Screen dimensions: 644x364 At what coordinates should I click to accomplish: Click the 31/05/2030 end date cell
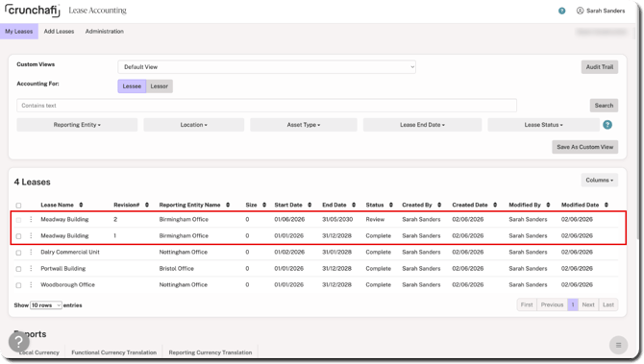tap(337, 219)
